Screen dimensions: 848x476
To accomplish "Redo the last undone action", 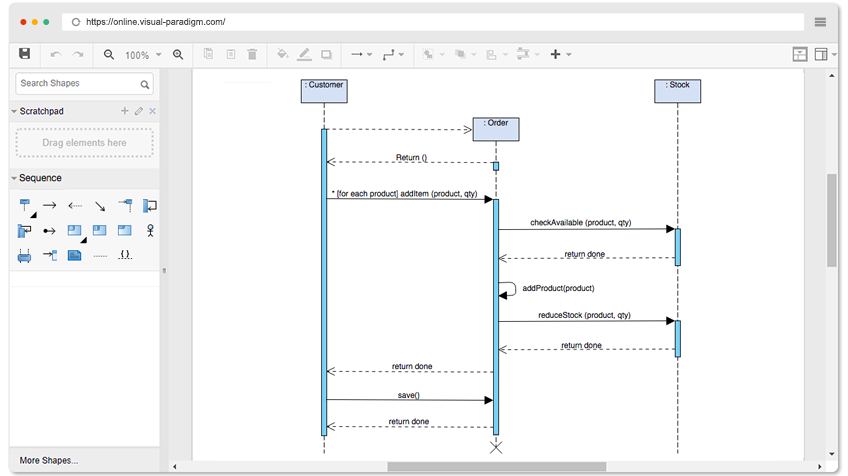I will (x=78, y=55).
